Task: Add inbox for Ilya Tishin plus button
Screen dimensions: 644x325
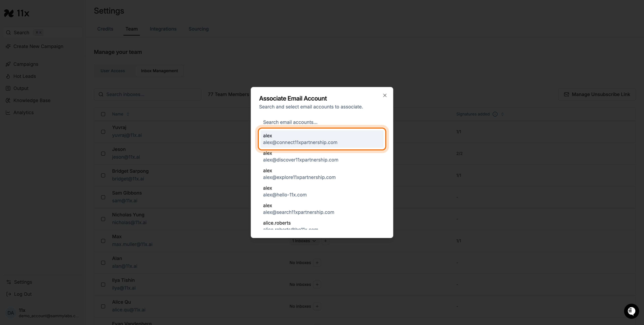Action: pos(317,285)
